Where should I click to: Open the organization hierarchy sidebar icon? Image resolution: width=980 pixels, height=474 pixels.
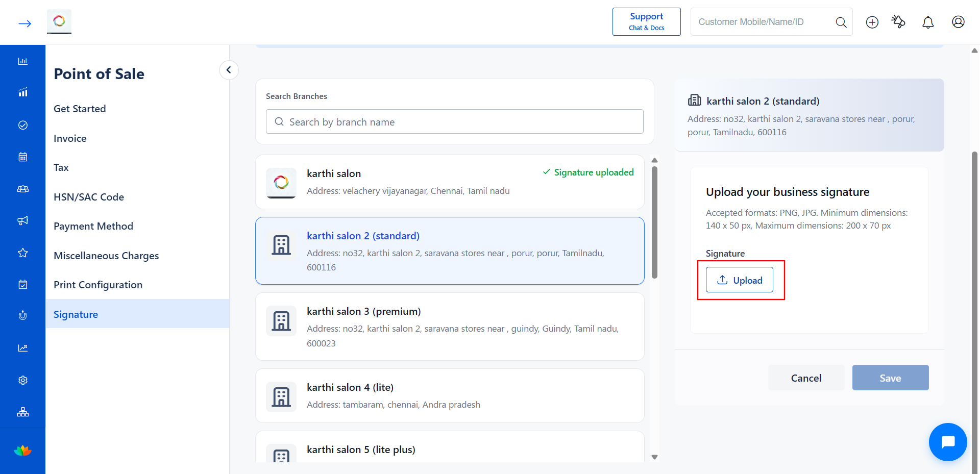[x=23, y=412]
